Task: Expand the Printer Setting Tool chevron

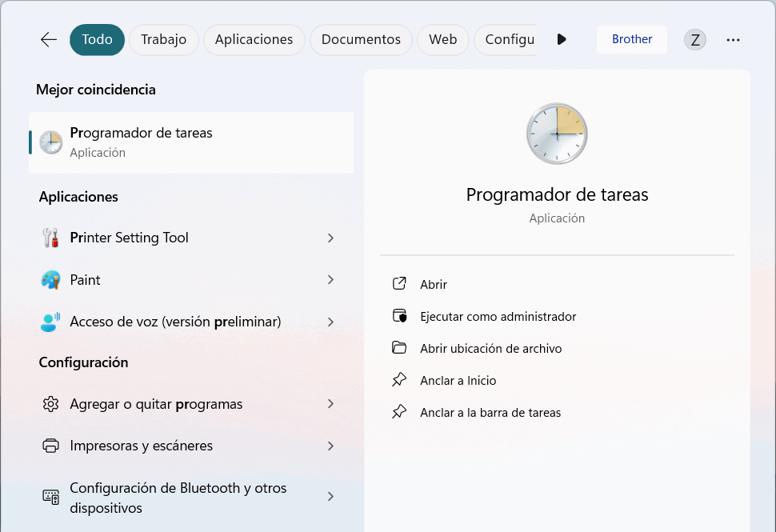Action: click(330, 238)
